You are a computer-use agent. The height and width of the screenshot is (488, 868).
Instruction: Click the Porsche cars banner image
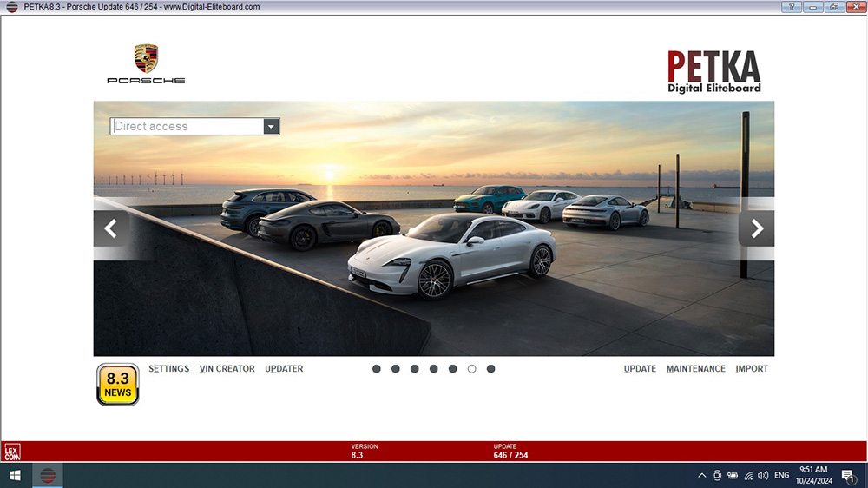pyautogui.click(x=433, y=228)
